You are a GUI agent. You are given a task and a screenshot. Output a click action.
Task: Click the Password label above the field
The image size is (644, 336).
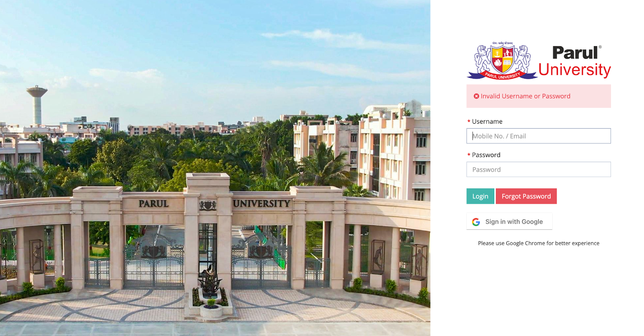[486, 155]
